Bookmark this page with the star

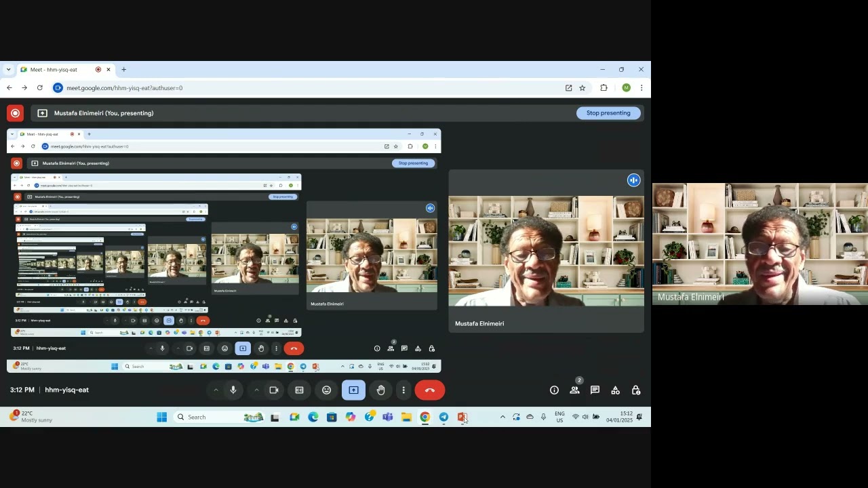(582, 88)
